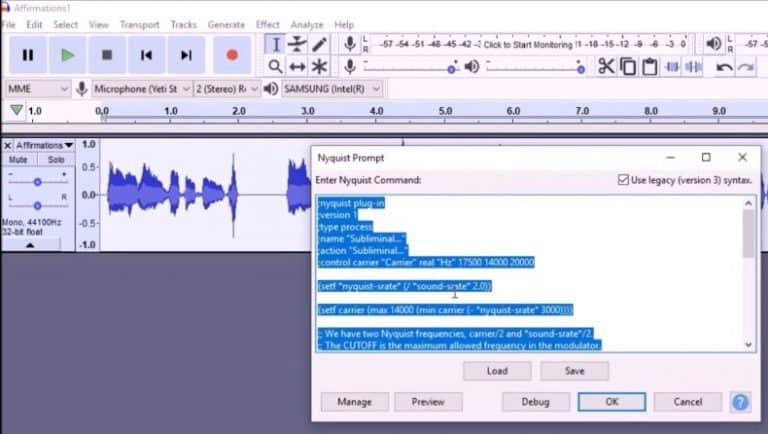Adjust the Affirmations track gain slider
This screenshot has height=434, width=768.
(37, 182)
